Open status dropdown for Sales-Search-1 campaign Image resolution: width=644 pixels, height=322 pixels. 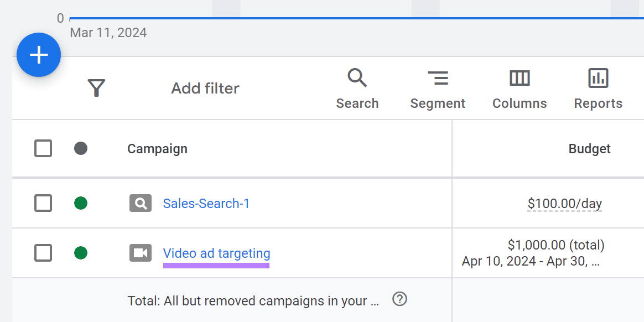click(81, 203)
